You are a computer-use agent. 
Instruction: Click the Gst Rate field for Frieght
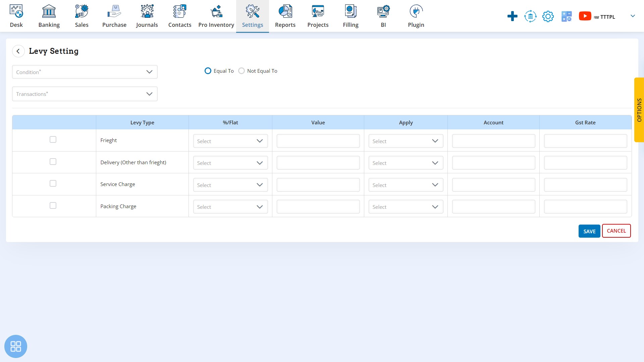586,141
